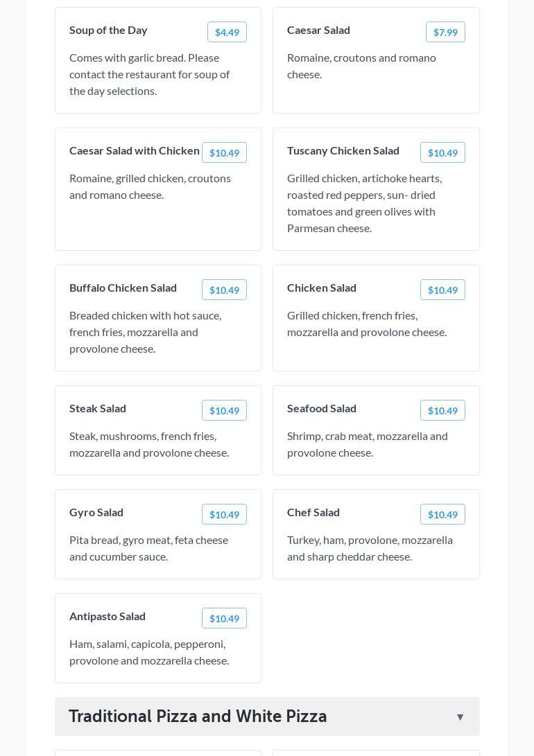Screen dimensions: 534x756
Task: Open the Soup of the Day item
Action: 108,30
